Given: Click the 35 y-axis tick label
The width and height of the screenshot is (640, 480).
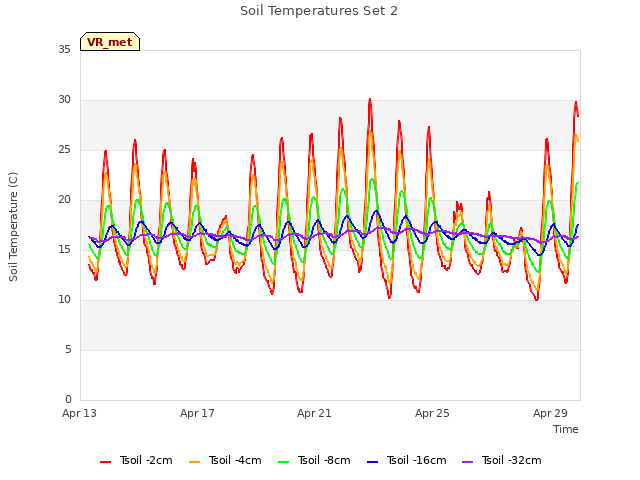Looking at the screenshot, I should pos(64,50).
